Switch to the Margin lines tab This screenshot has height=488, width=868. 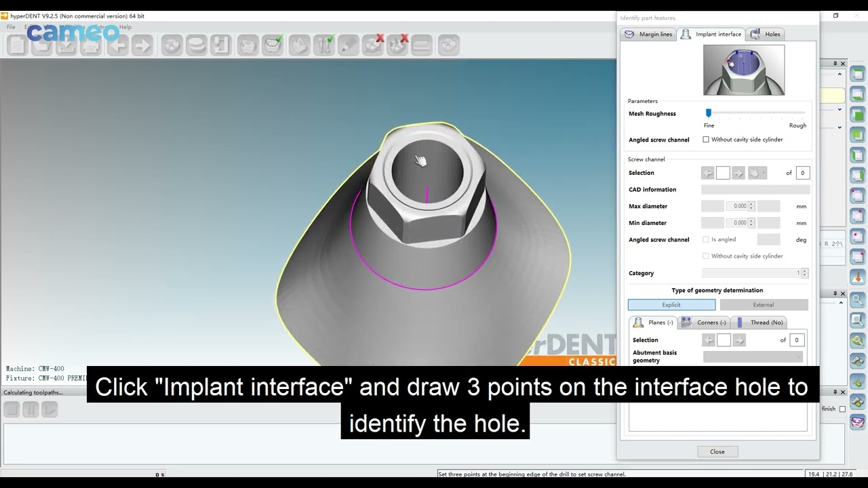[648, 34]
